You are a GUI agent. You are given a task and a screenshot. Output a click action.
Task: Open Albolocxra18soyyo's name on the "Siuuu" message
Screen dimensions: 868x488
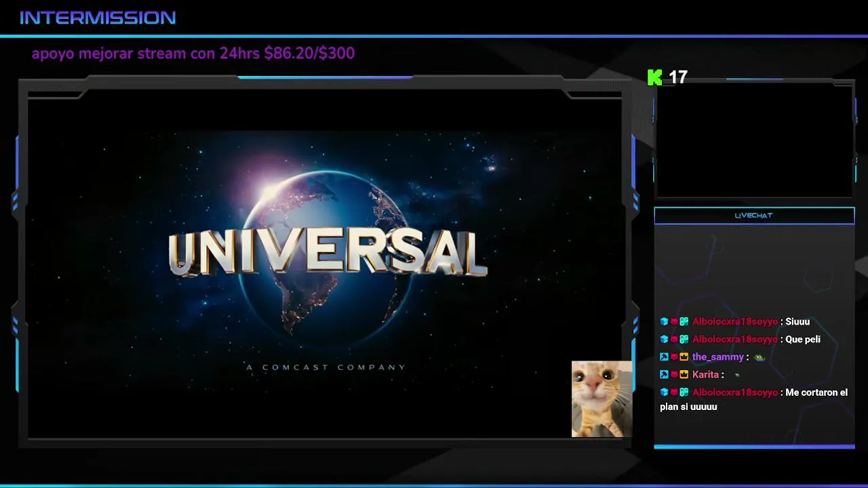click(735, 322)
